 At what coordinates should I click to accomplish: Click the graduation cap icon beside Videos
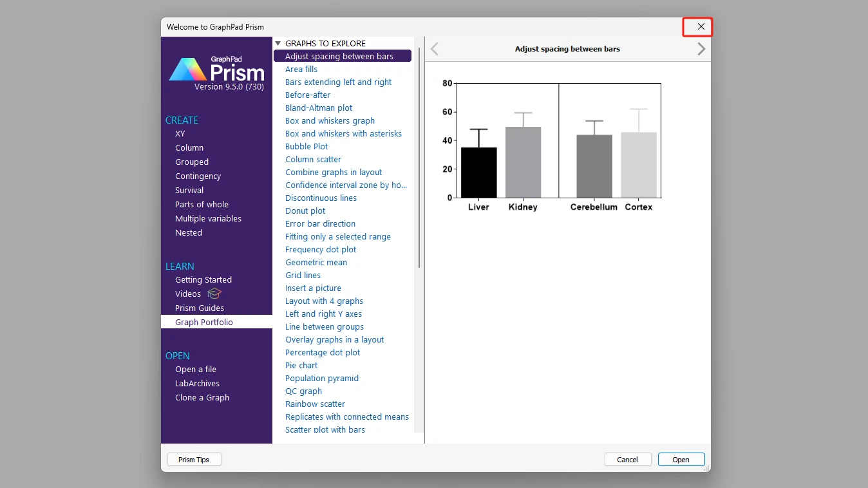[x=214, y=294]
